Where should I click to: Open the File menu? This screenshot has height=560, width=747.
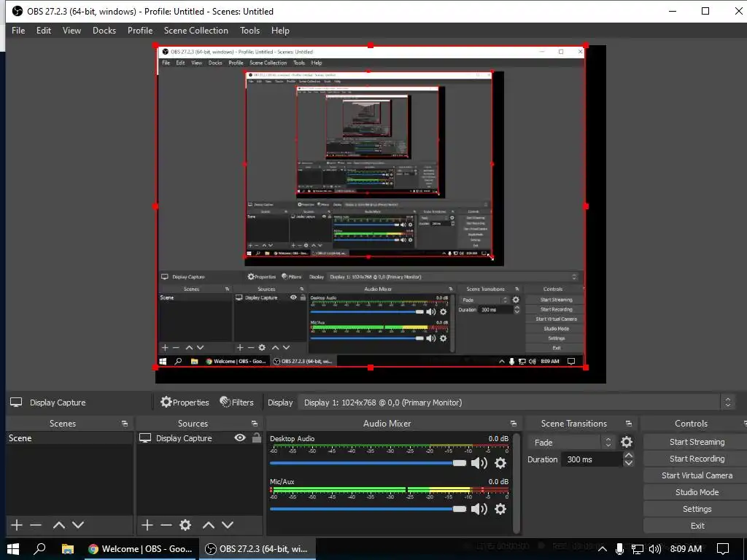[18, 31]
